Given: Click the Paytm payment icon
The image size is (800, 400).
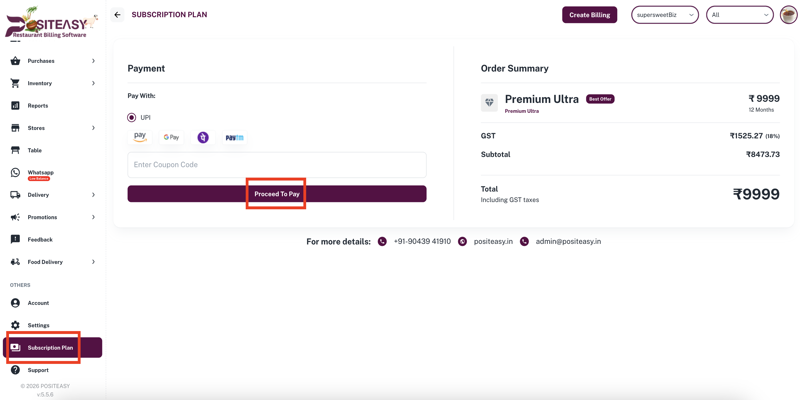Looking at the screenshot, I should (x=234, y=137).
